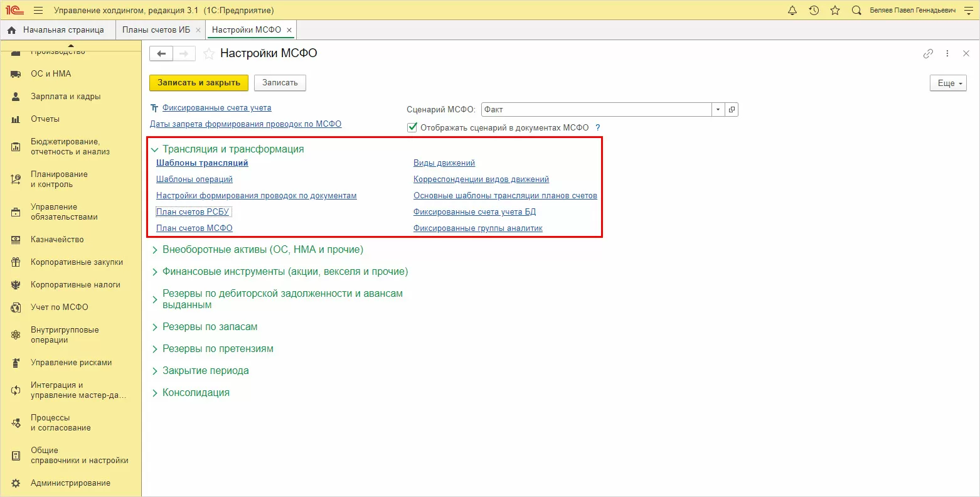Open Шаблоны трансляций link
Image resolution: width=980 pixels, height=497 pixels.
pyautogui.click(x=202, y=163)
